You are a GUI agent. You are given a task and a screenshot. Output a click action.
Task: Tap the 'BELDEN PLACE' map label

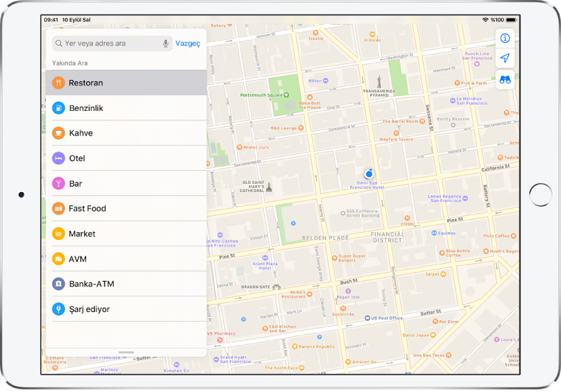tap(325, 238)
